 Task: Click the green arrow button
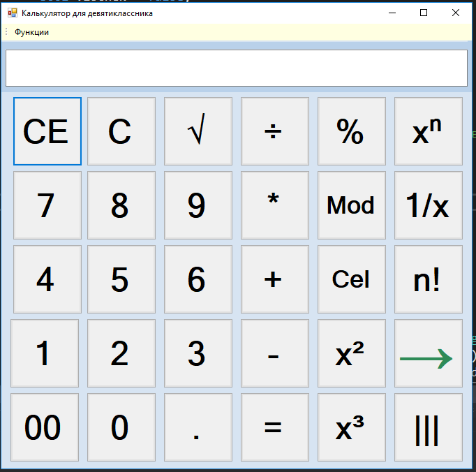click(x=429, y=353)
